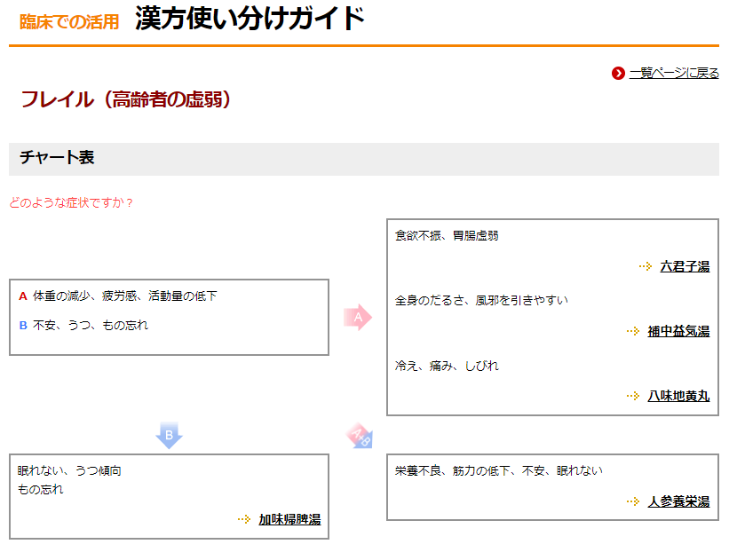Click the 漢方使い分けガイド page title

tap(250, 19)
